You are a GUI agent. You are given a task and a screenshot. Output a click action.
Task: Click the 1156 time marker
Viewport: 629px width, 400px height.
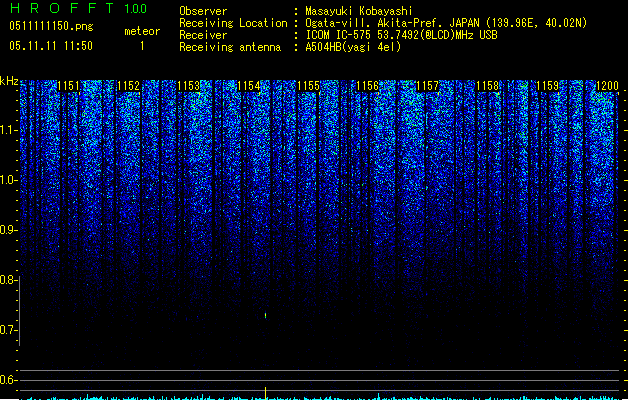(x=367, y=86)
